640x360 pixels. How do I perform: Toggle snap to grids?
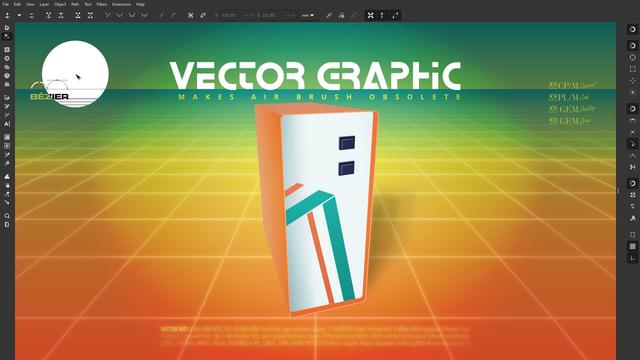[632, 247]
